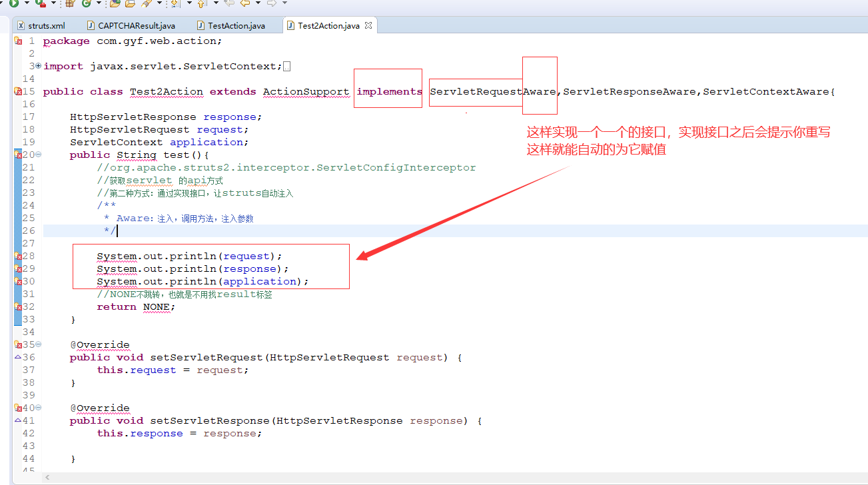Expand the folded imports on line 3

[x=38, y=66]
